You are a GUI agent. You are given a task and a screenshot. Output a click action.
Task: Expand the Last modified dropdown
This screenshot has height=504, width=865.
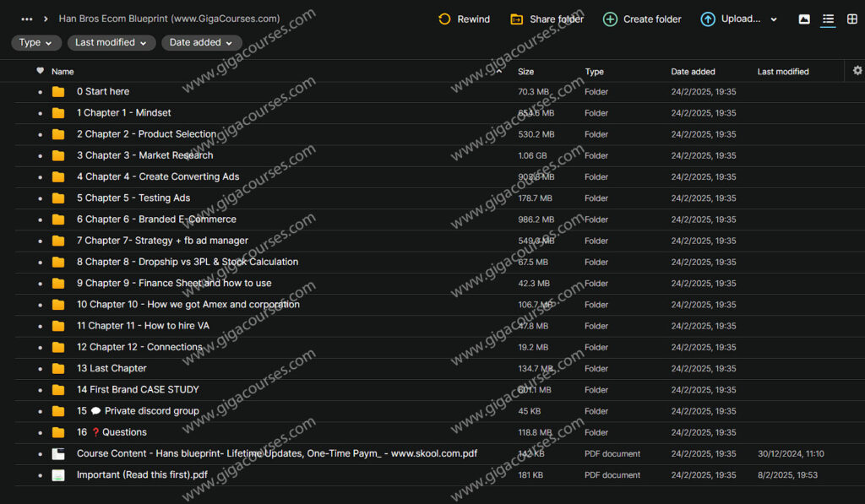[111, 42]
